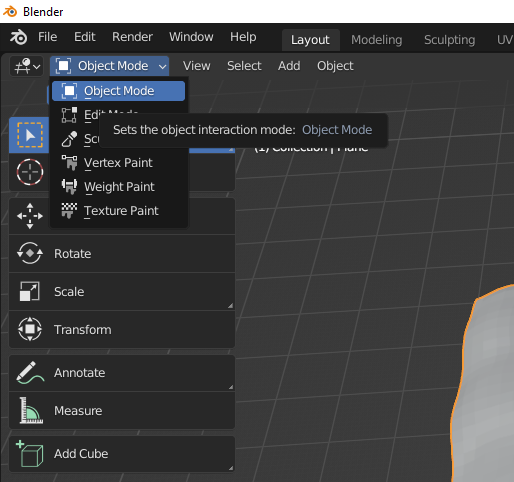Activate the Scale tool
The width and height of the screenshot is (514, 482).
[122, 292]
